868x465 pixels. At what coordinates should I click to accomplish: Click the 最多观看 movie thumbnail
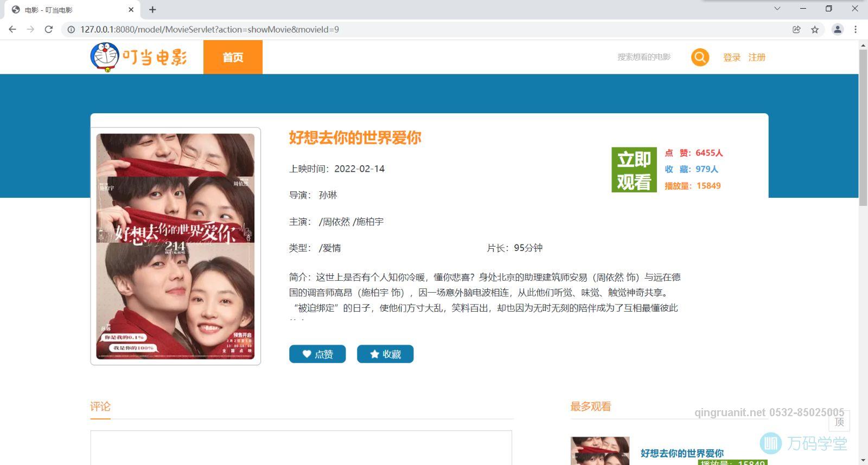(x=600, y=451)
